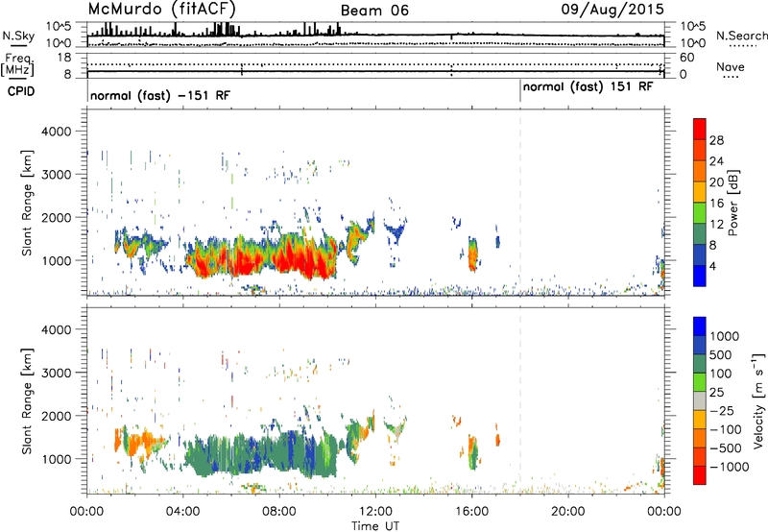Click the 16:00 backscatter patch in power panel

tap(472, 254)
